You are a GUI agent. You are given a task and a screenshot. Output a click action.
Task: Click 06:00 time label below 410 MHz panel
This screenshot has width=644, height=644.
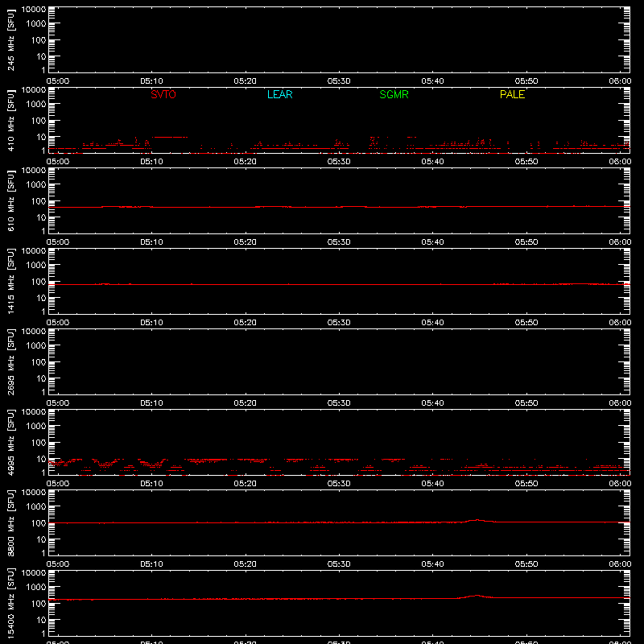(x=620, y=162)
